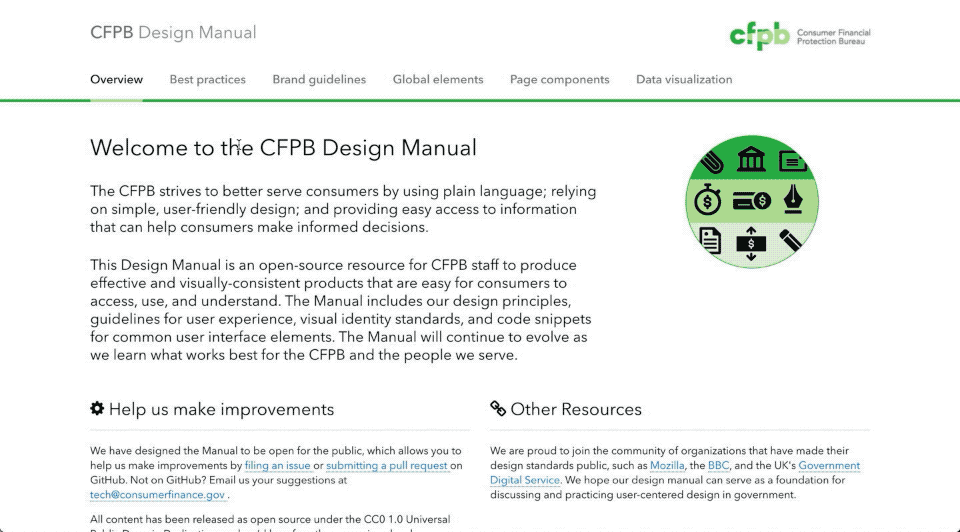Click the Other Resources heading text

(x=576, y=410)
